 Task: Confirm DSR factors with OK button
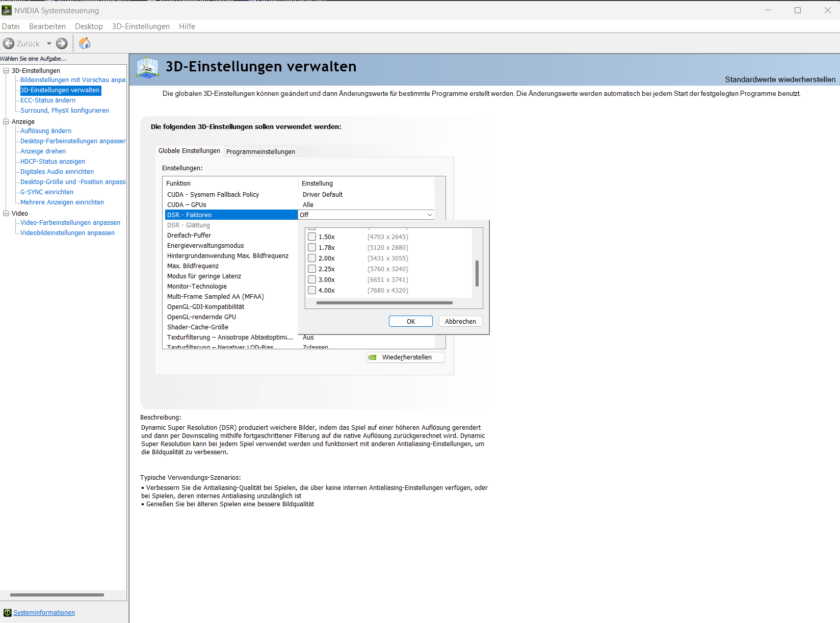coord(411,321)
